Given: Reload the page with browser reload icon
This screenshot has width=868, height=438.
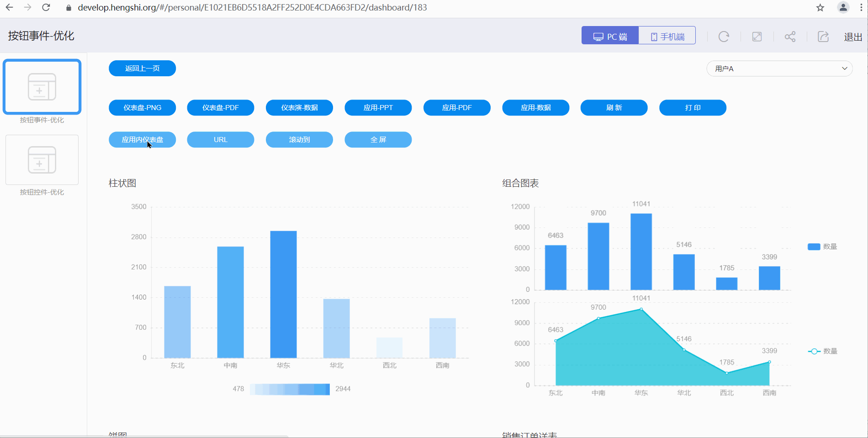Looking at the screenshot, I should click(46, 7).
